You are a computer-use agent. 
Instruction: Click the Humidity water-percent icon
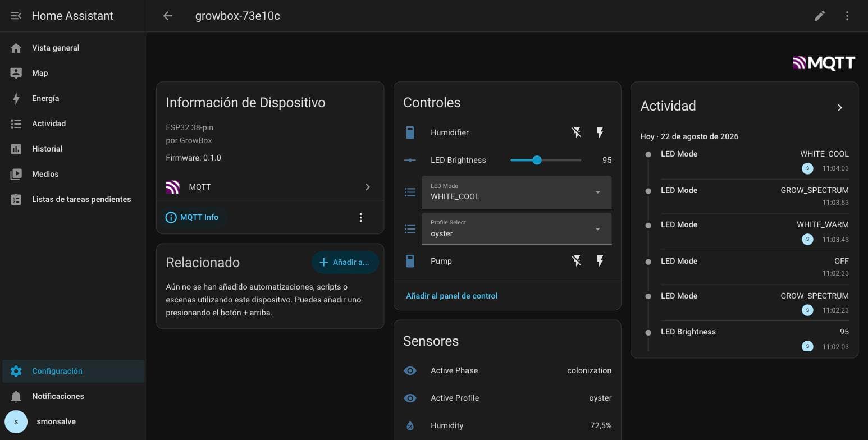click(410, 425)
